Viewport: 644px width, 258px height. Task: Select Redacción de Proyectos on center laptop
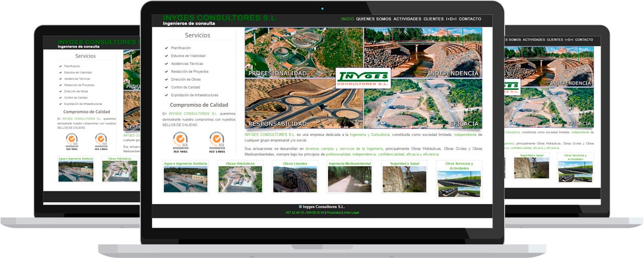click(188, 72)
